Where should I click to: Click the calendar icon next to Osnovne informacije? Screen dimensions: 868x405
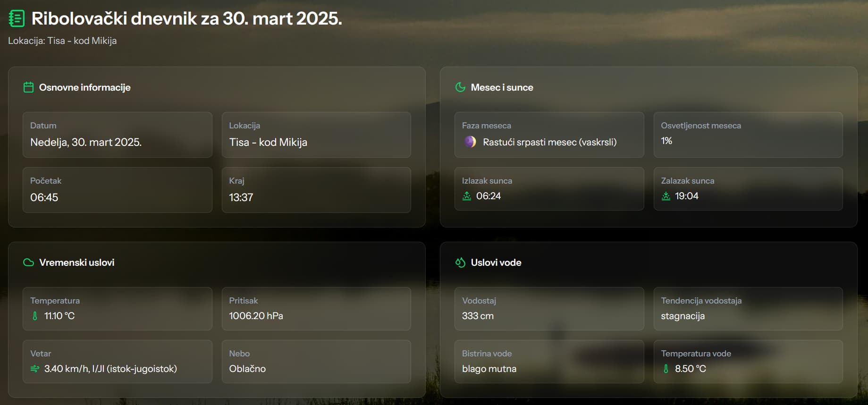click(28, 87)
